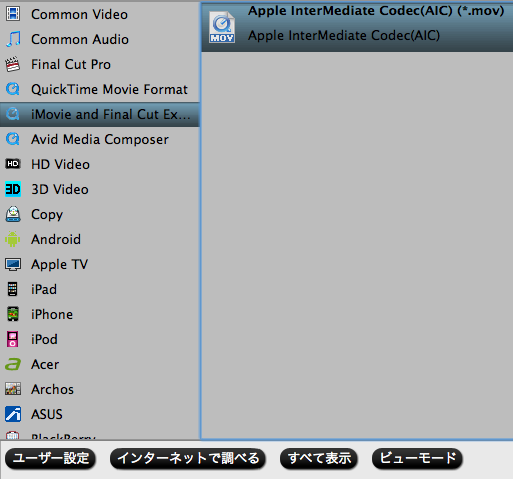
Task: Click the HD Video icon
Action: [x=13, y=164]
